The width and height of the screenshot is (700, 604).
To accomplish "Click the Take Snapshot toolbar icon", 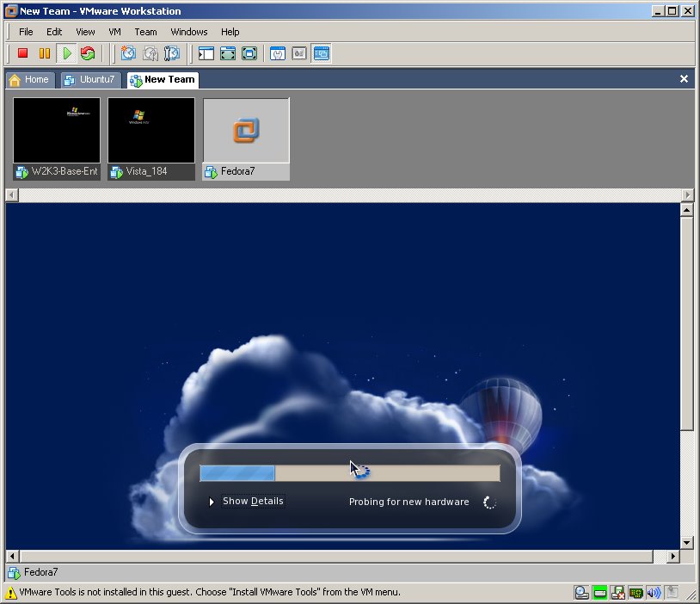I will pos(129,53).
